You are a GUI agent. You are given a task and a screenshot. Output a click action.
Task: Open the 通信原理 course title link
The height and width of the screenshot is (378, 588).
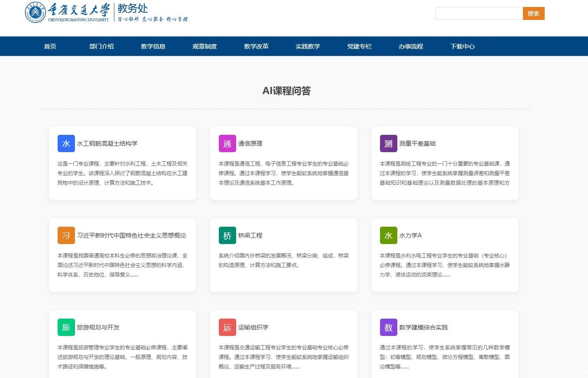[x=250, y=143]
